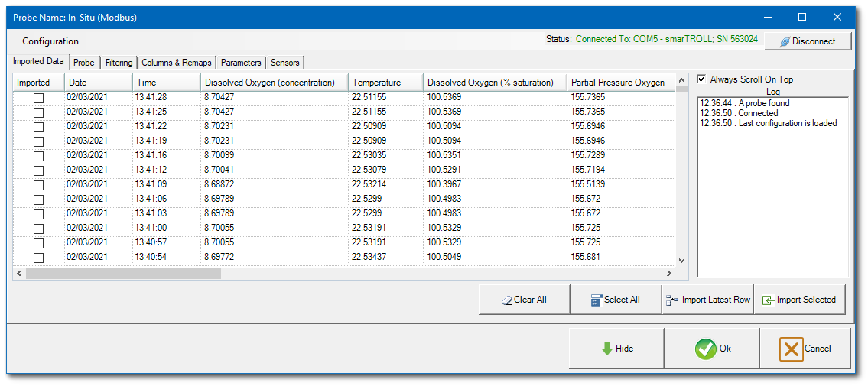Click the Import Selected icon

(768, 300)
